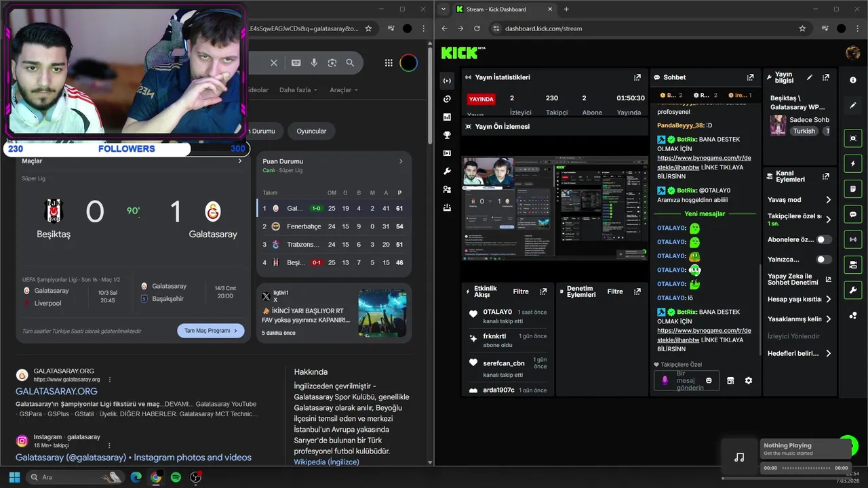Open the Google apps grid
The image size is (868, 488).
tap(389, 62)
